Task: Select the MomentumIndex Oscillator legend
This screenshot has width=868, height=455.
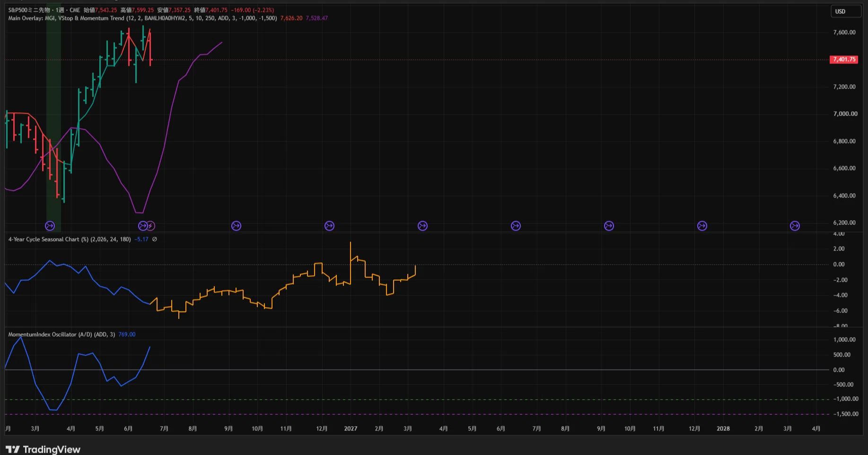Action: 61,334
